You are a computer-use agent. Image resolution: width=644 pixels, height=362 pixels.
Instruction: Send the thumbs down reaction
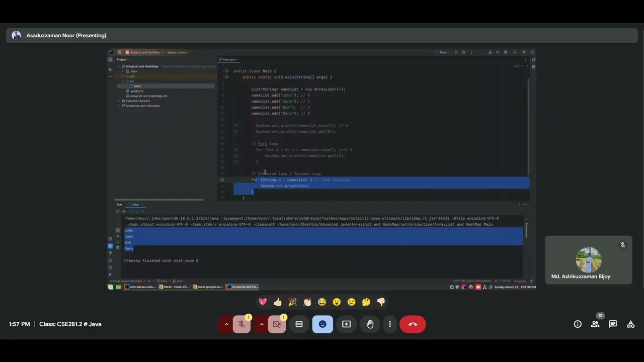381,302
